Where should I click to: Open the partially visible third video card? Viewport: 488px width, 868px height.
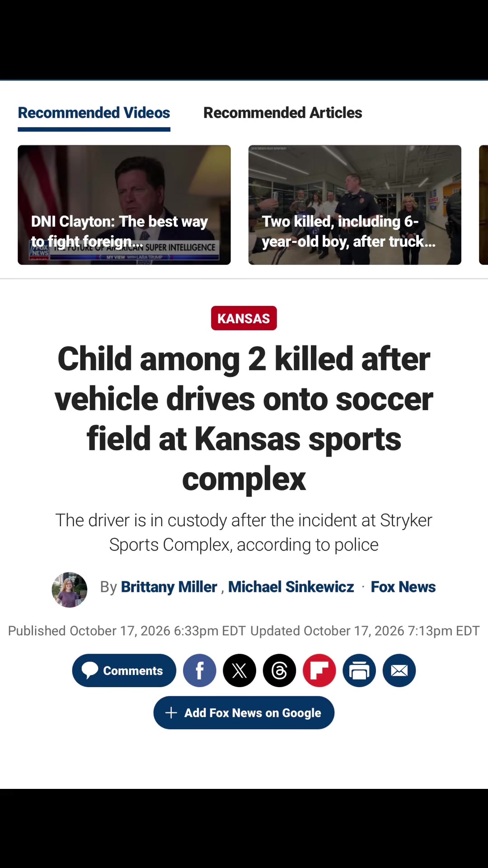click(x=483, y=205)
